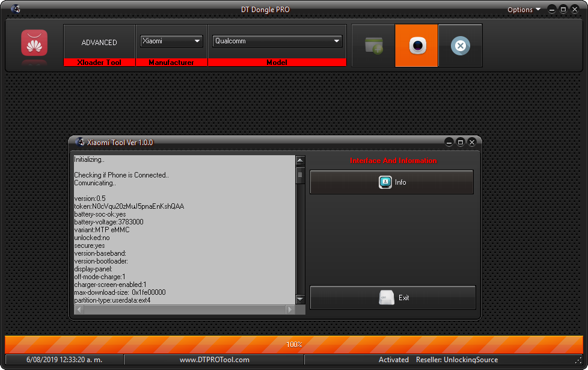Click the secure:yes log line
The width and height of the screenshot is (588, 370).
[x=89, y=245]
